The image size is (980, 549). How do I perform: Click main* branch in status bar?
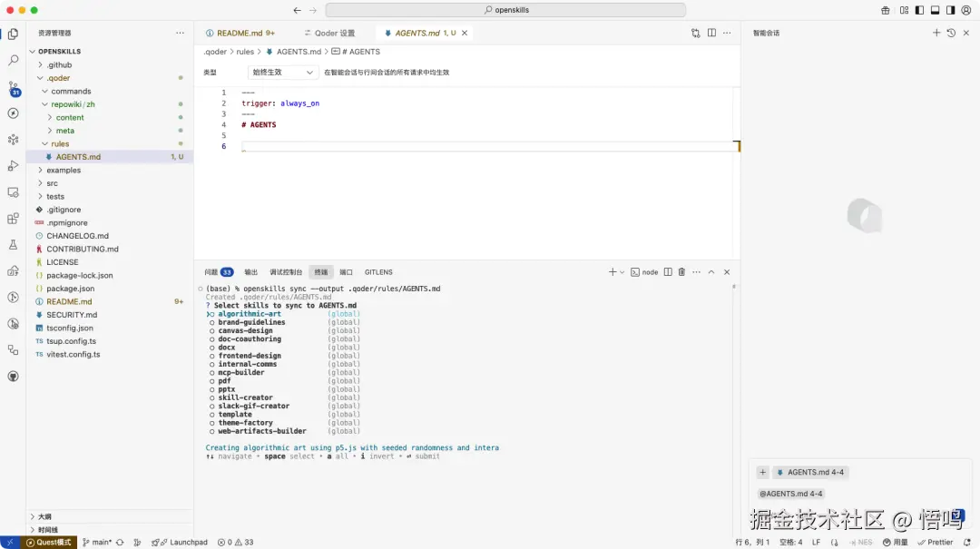pyautogui.click(x=97, y=542)
